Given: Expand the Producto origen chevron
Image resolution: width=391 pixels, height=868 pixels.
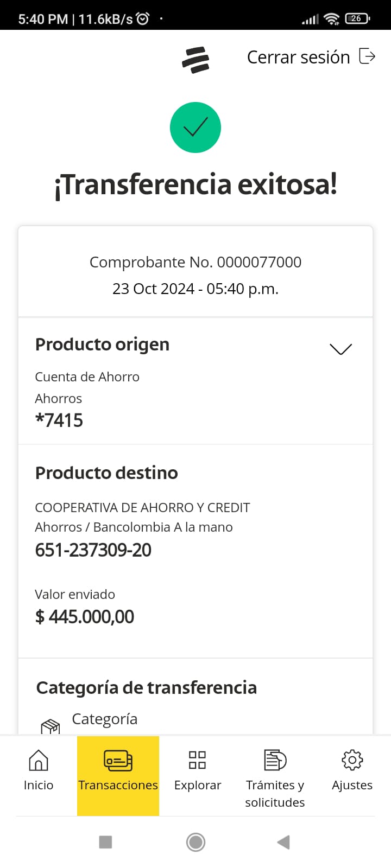Looking at the screenshot, I should (340, 349).
